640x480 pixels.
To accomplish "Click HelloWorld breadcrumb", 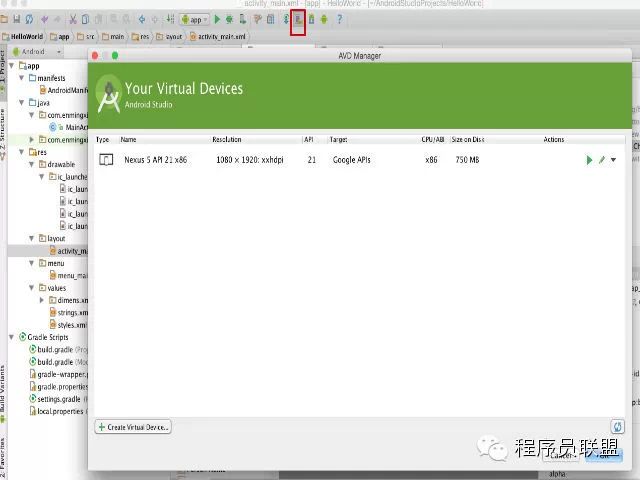I will [23, 37].
